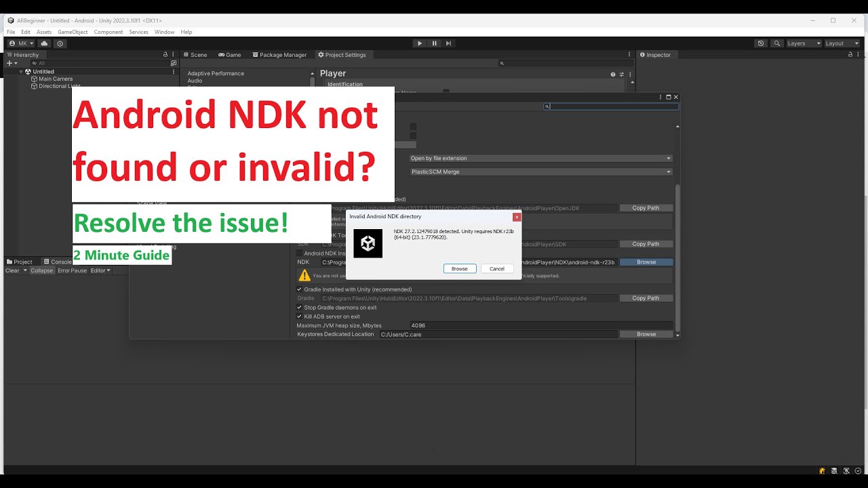Screen dimensions: 868x488
Task: Open the Layout dropdown
Action: pyautogui.click(x=841, y=43)
